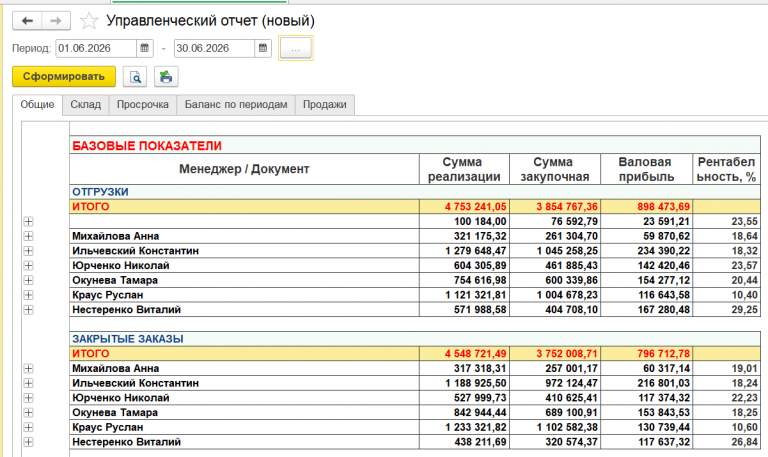Viewport: 768px width, 457px height.
Task: Select profitability value 23,55
Action: pos(726,221)
